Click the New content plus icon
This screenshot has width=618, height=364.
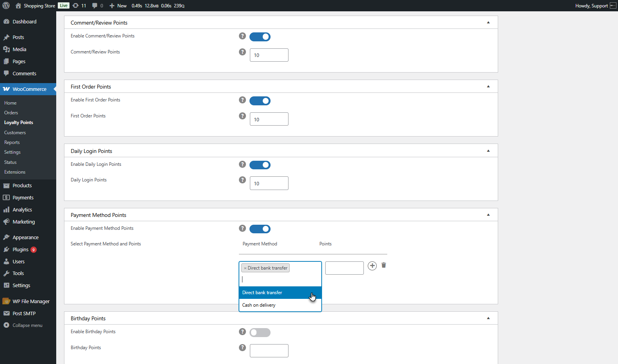point(112,5)
